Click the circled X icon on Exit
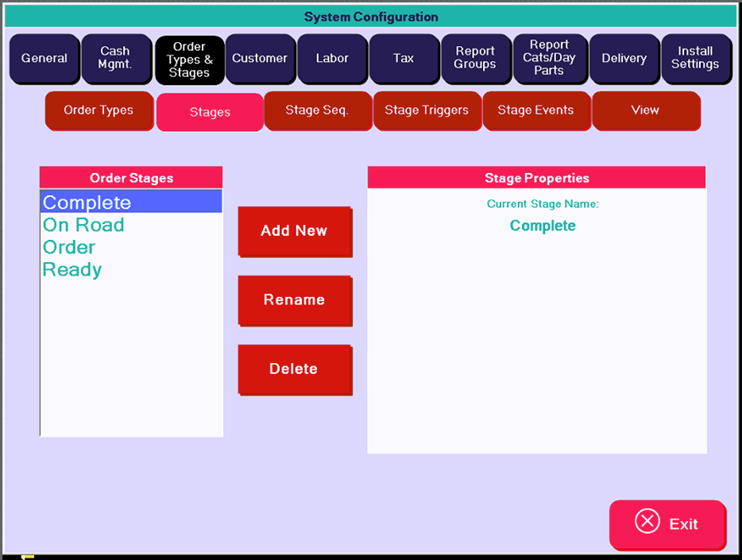Image resolution: width=742 pixels, height=560 pixels. (647, 521)
